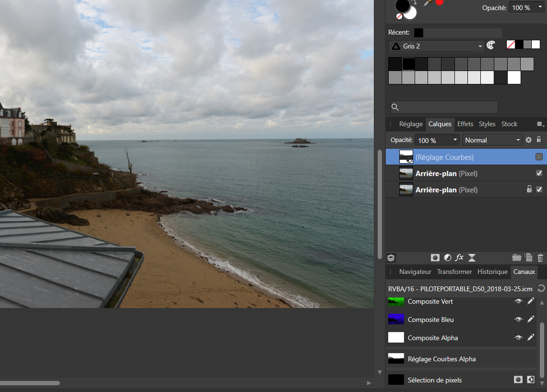Reset channels with the circular arrow icon
This screenshot has width=547, height=392.
tap(541, 288)
